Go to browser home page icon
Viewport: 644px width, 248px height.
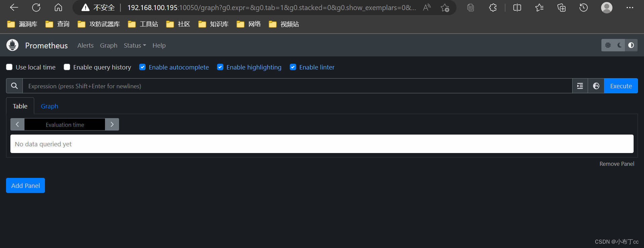click(58, 7)
